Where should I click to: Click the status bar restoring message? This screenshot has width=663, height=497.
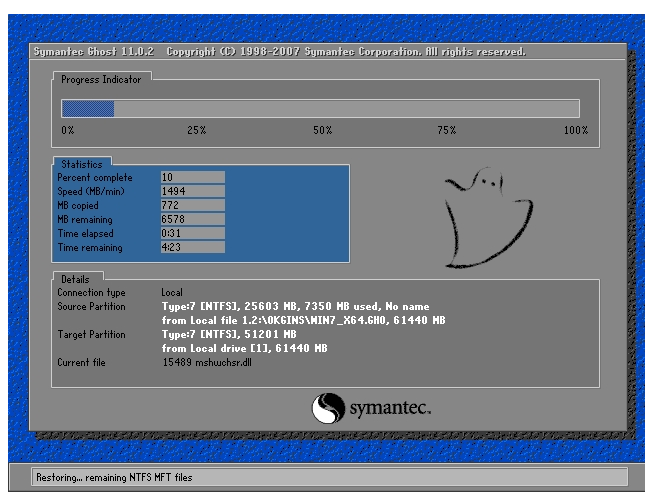pos(113,478)
